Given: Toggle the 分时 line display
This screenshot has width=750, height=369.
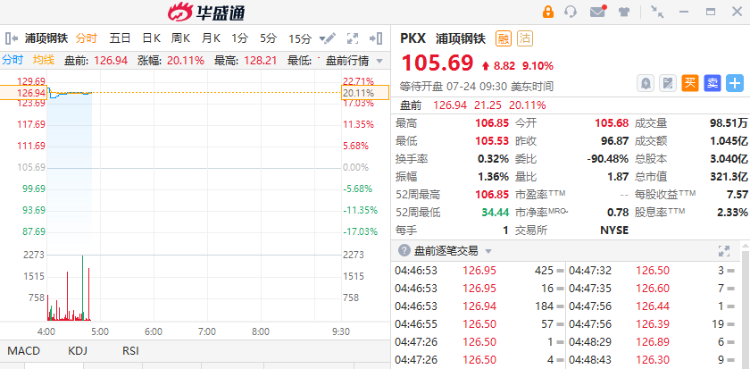Looking at the screenshot, I should coord(12,60).
